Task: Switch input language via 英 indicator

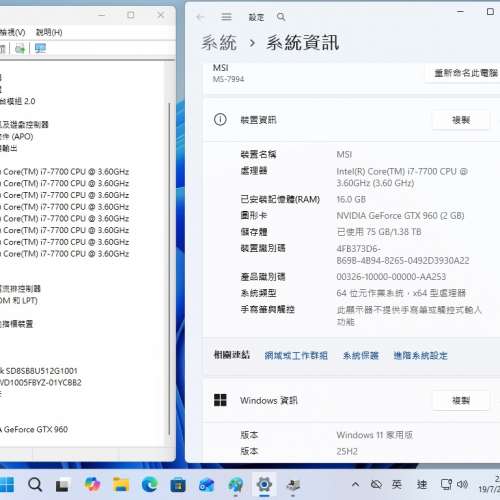Action: [x=397, y=484]
